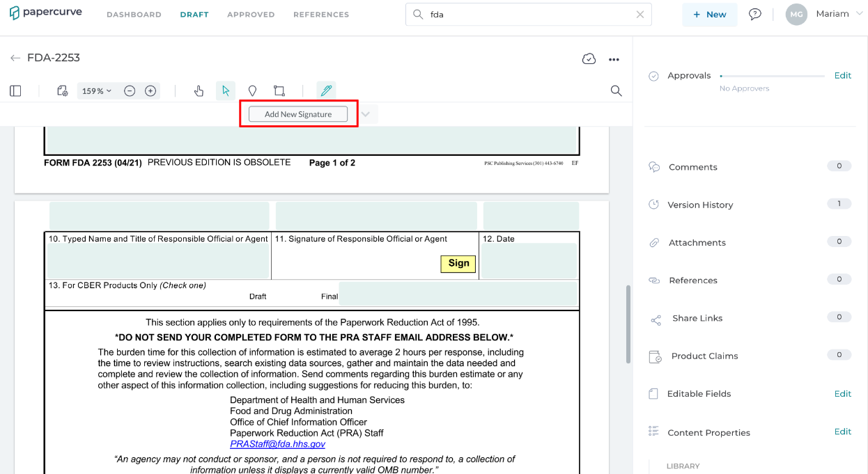Zoom in with the plus icon
The height and width of the screenshot is (474, 868).
(x=150, y=90)
